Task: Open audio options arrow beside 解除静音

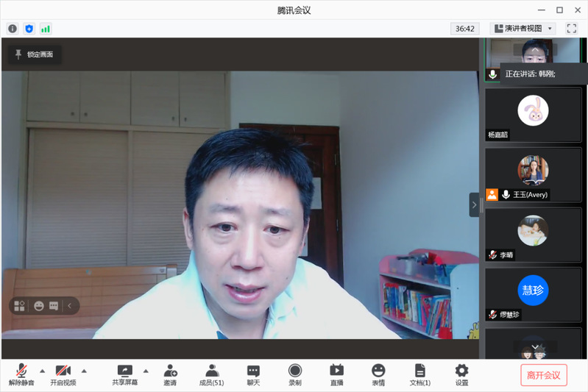Action: (x=42, y=371)
